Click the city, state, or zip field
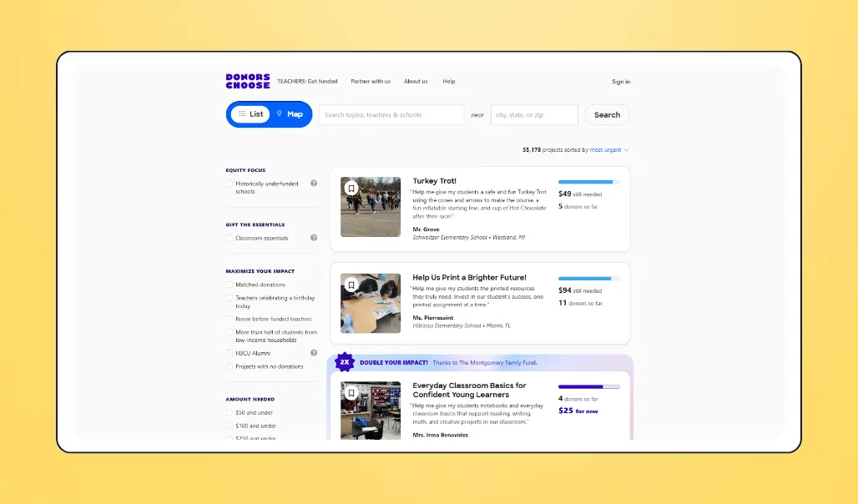 tap(534, 114)
